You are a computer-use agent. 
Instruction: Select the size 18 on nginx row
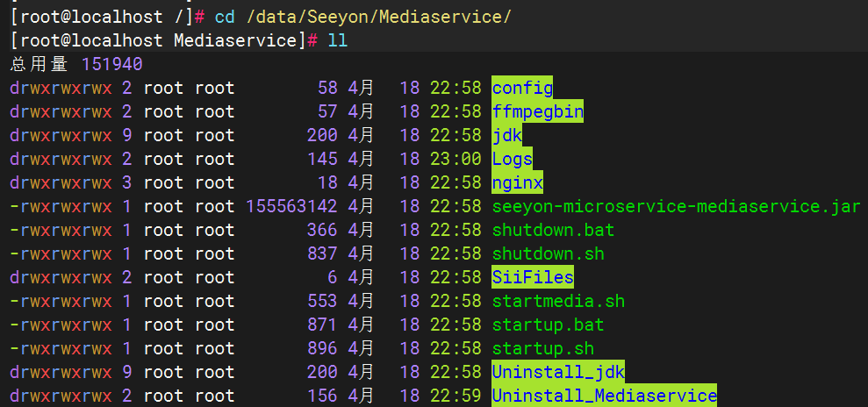click(x=327, y=182)
